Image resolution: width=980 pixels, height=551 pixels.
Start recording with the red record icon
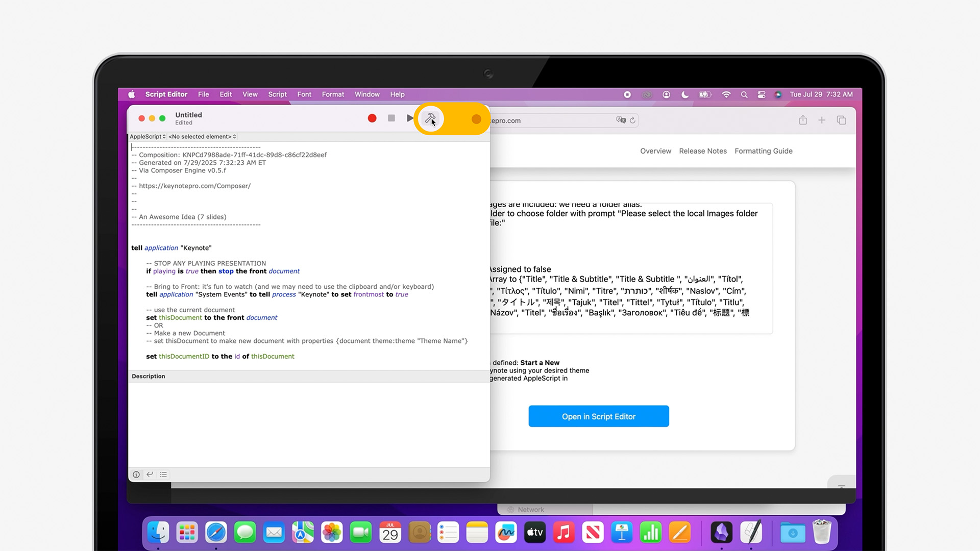point(372,118)
